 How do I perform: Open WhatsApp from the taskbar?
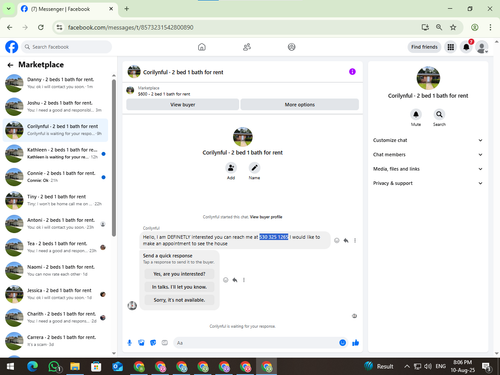54,367
